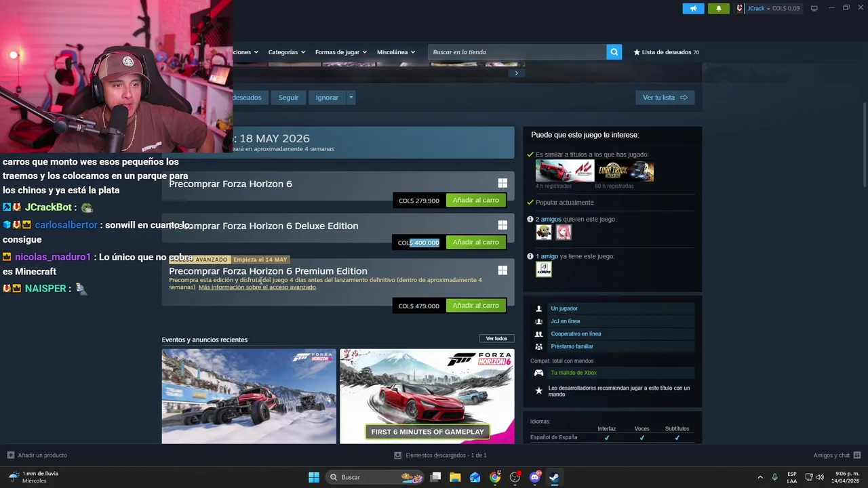The width and height of the screenshot is (868, 488).
Task: Open the snowy off-road event thumbnail
Action: pos(249,396)
